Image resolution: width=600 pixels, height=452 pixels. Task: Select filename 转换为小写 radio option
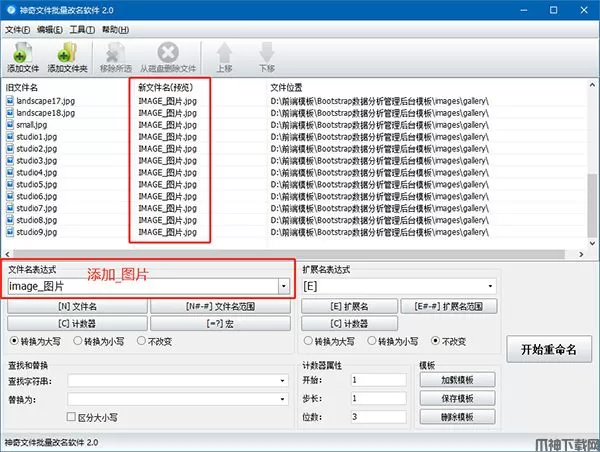[78, 341]
